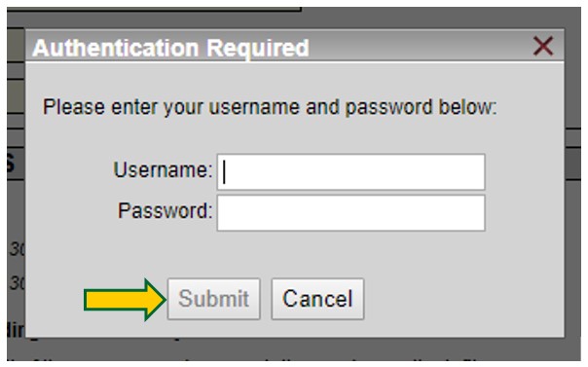Click the yellow arrow pointing at Submit
Image resolution: width=588 pixels, height=367 pixels.
(x=126, y=300)
